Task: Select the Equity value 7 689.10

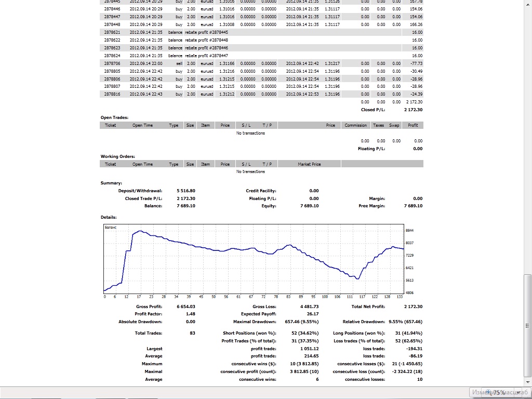Action: click(x=310, y=206)
